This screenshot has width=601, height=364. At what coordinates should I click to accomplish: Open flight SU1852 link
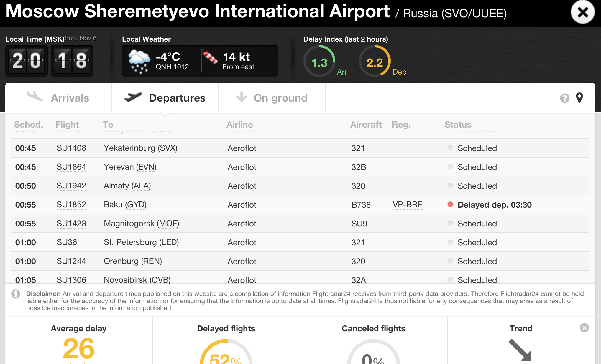pyautogui.click(x=71, y=205)
